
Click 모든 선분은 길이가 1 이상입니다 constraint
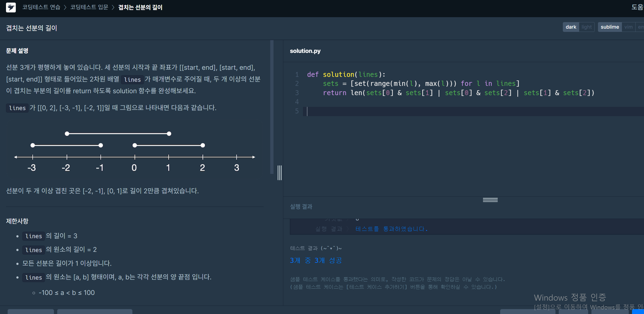tap(67, 263)
